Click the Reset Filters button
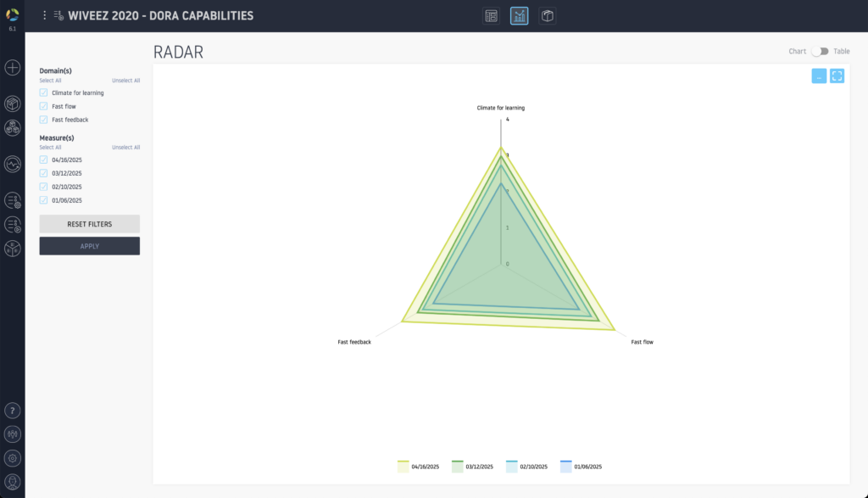The width and height of the screenshot is (868, 498). tap(89, 224)
